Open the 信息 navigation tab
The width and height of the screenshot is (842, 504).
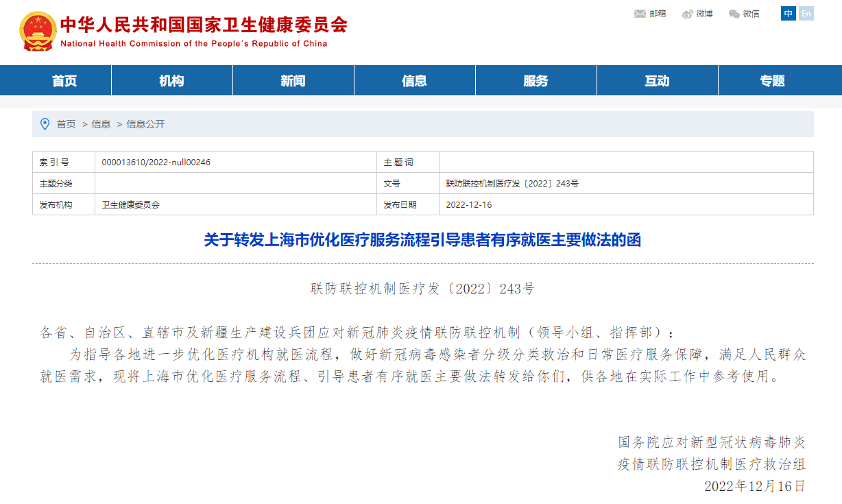(x=414, y=81)
